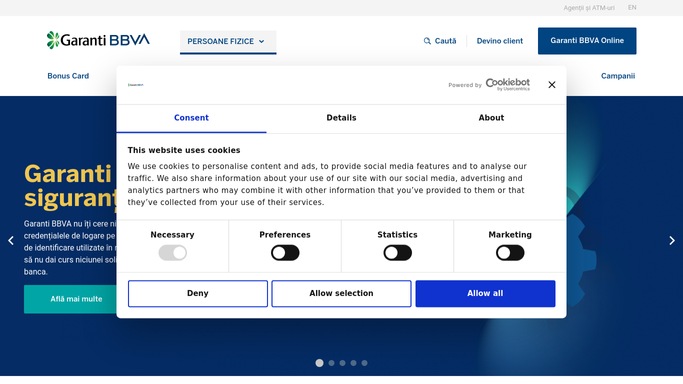Viewport: 683px width, 384px height.
Task: Open the Details tab
Action: click(342, 118)
